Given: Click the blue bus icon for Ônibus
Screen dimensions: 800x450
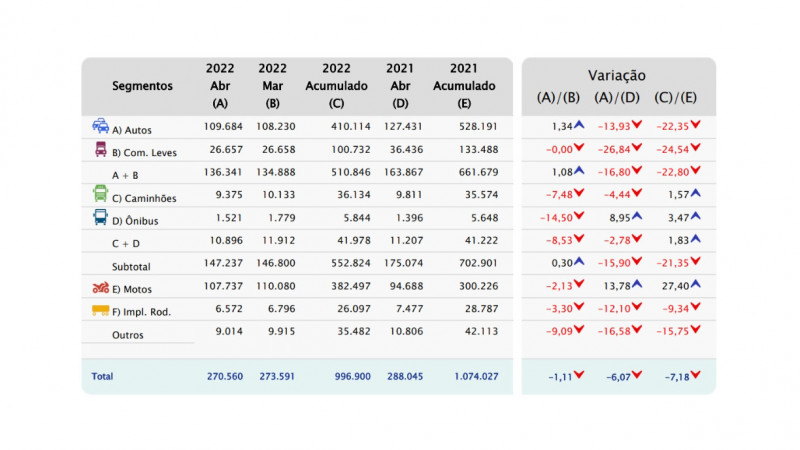Looking at the screenshot, I should point(101,216).
